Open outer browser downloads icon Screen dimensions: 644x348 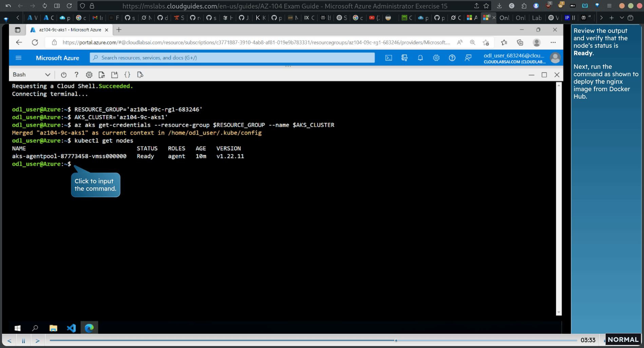point(499,6)
